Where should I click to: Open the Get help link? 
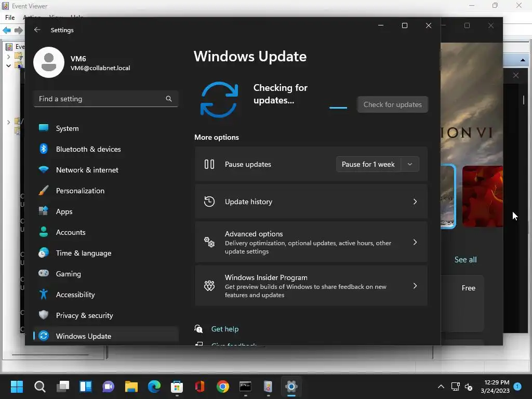coord(224,329)
